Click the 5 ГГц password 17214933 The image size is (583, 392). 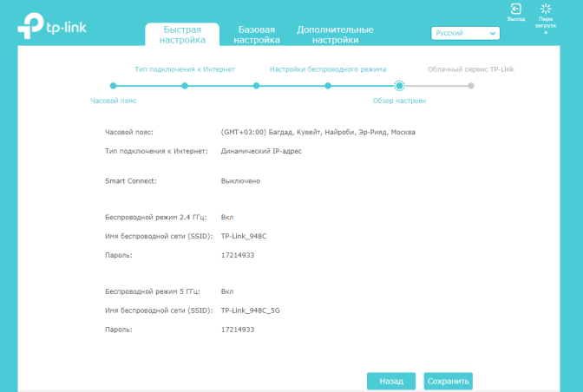tap(238, 330)
